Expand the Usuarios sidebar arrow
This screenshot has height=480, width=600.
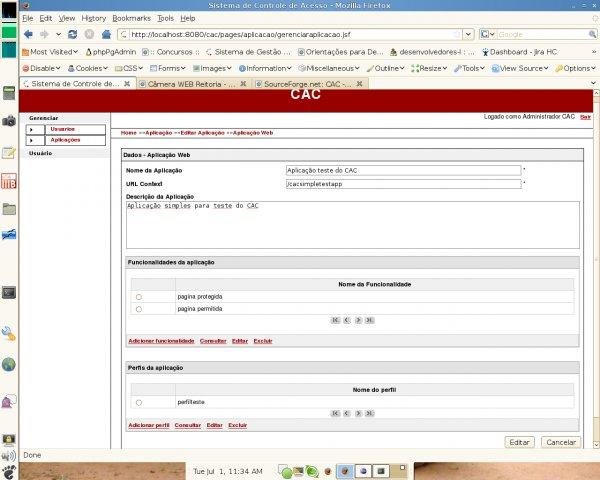[31, 130]
